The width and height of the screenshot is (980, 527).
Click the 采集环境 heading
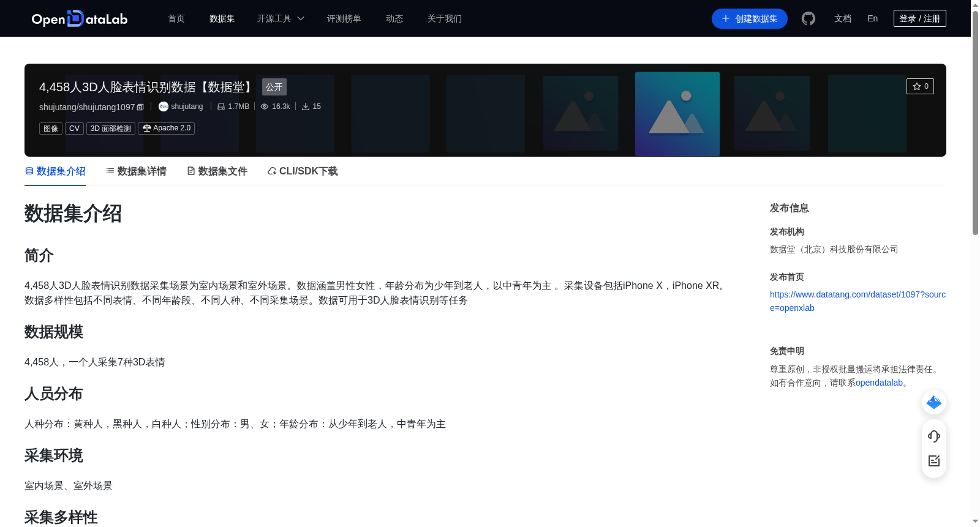click(x=54, y=455)
